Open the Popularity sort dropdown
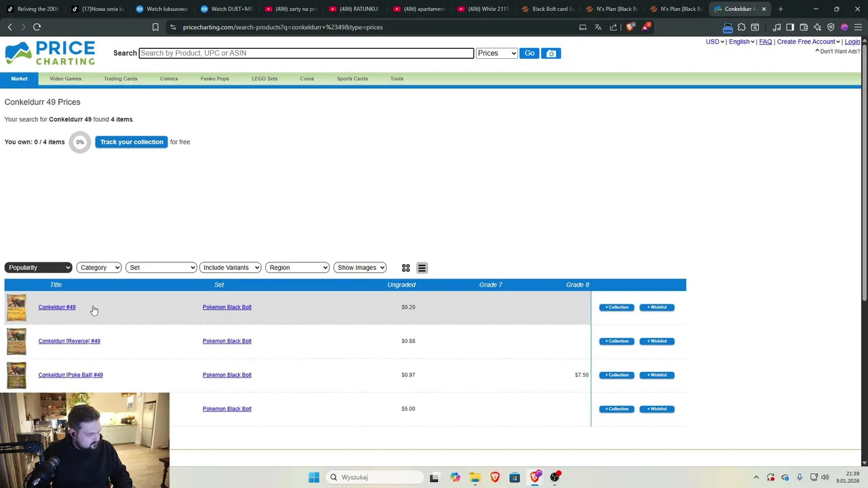This screenshot has width=868, height=488. pos(38,268)
